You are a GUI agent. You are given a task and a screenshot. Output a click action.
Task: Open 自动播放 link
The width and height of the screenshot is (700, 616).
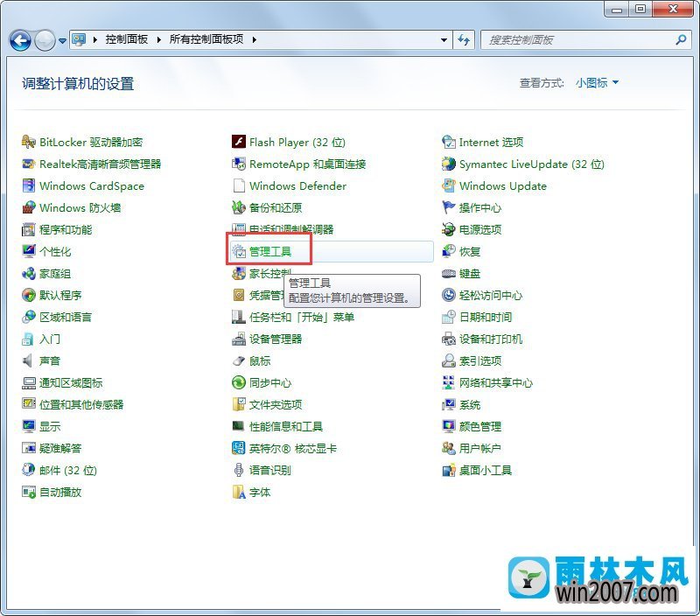click(60, 492)
